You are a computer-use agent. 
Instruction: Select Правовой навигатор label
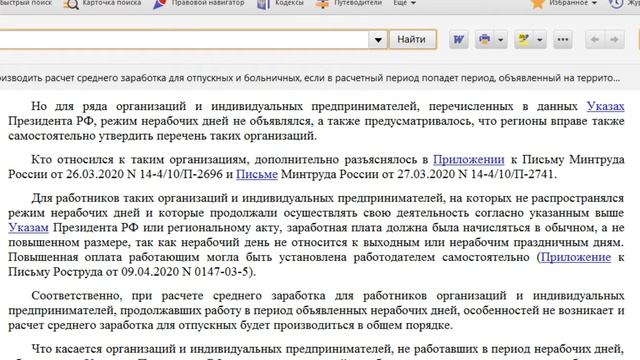208,3
